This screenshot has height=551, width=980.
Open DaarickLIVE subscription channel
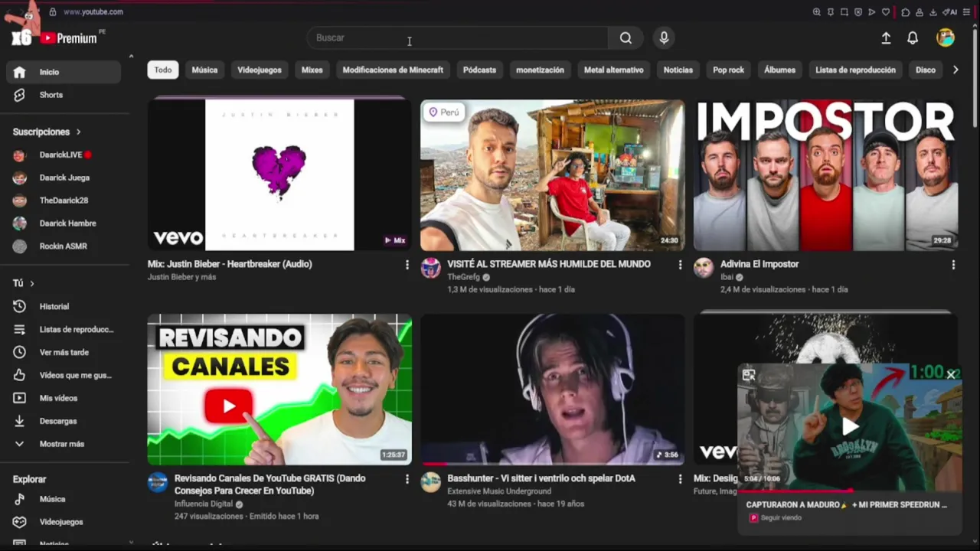coord(64,155)
